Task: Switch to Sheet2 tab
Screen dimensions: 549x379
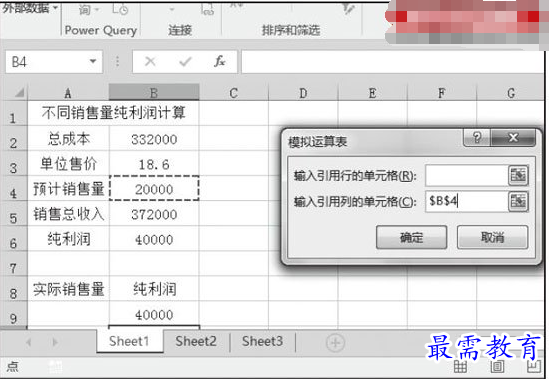Action: tap(196, 341)
